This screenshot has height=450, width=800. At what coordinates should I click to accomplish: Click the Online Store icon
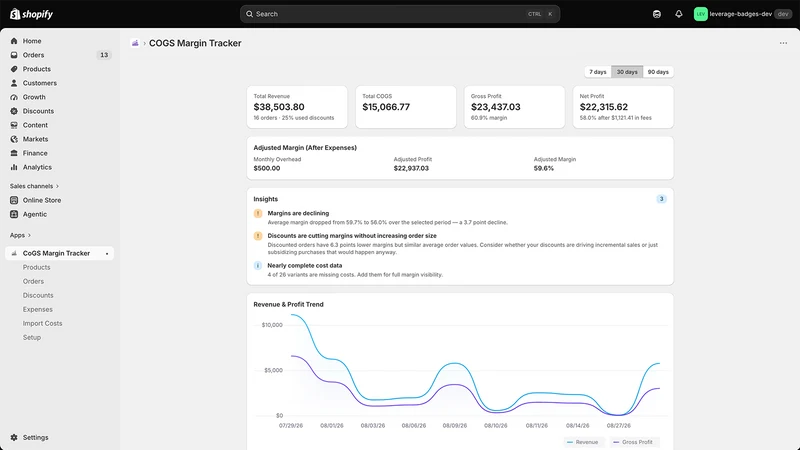(14, 201)
